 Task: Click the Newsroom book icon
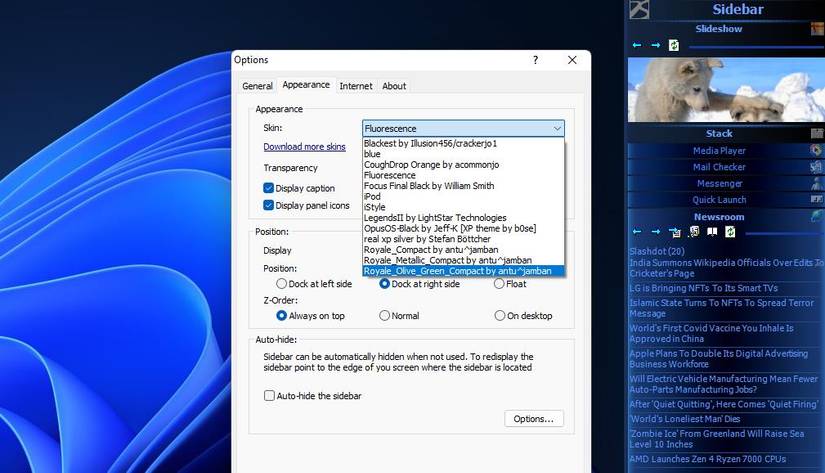712,232
